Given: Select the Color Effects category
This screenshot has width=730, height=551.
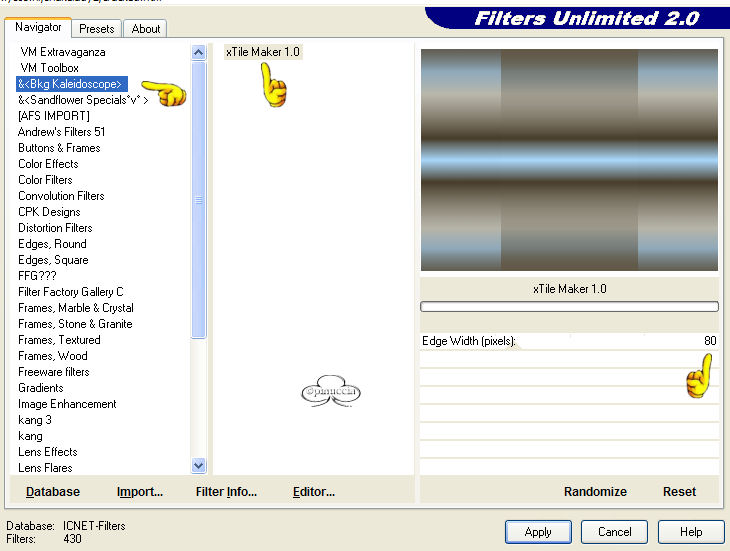Looking at the screenshot, I should [x=48, y=164].
